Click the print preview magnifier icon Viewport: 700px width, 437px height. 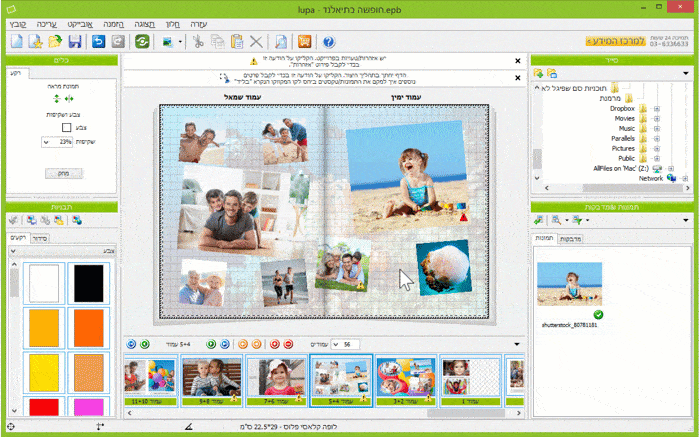[x=281, y=41]
